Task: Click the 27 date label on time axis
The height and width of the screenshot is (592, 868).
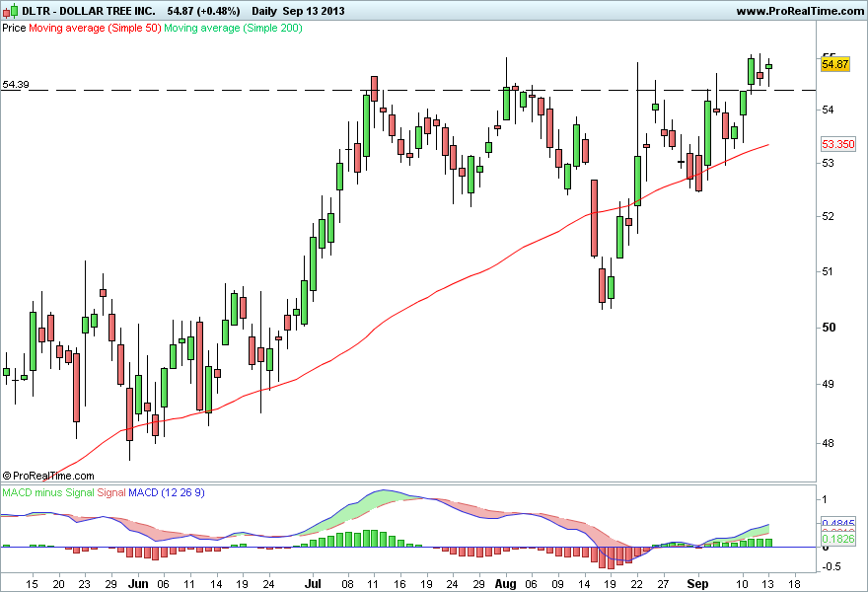Action: [x=663, y=584]
